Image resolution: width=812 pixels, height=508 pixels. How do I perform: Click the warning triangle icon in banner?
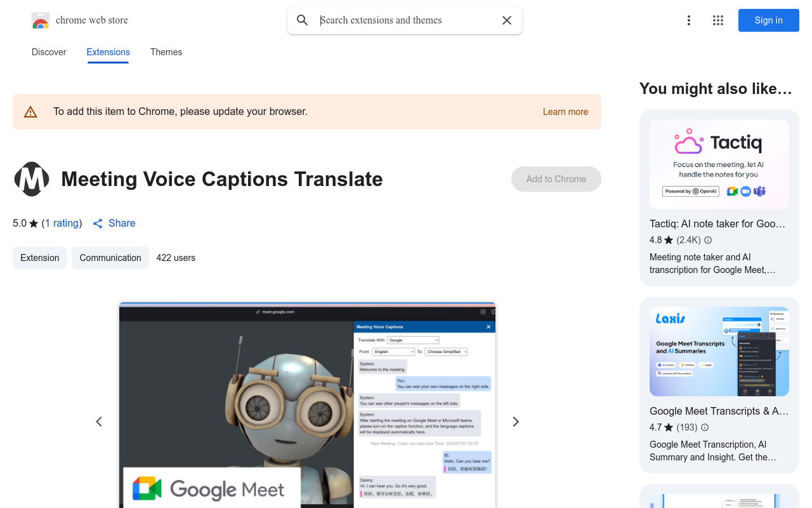coord(30,112)
